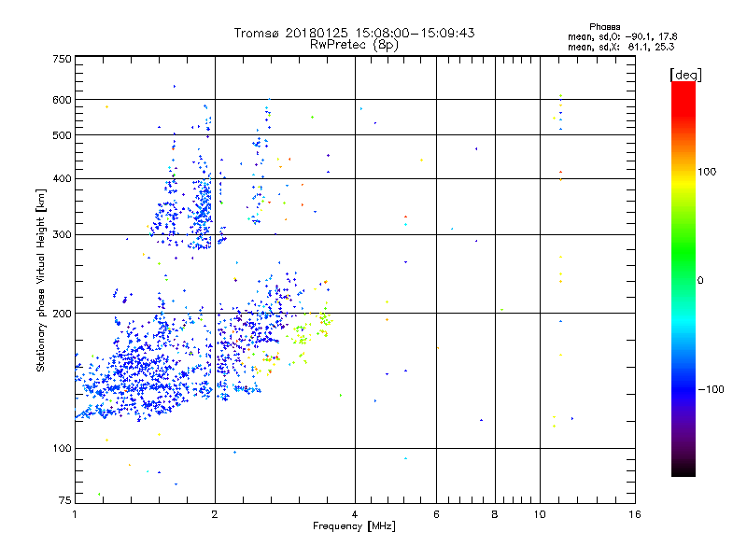Click the x-axis label "1"

coord(75,514)
